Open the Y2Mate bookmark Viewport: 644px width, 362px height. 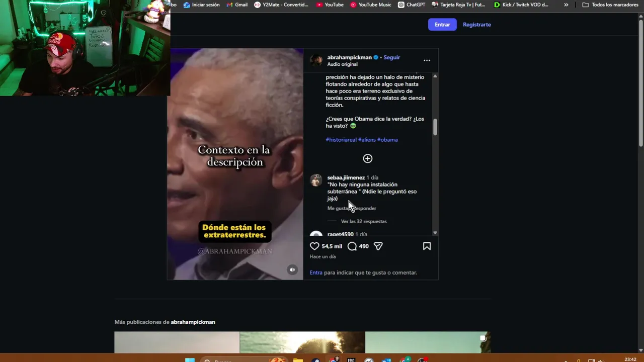pos(281,5)
